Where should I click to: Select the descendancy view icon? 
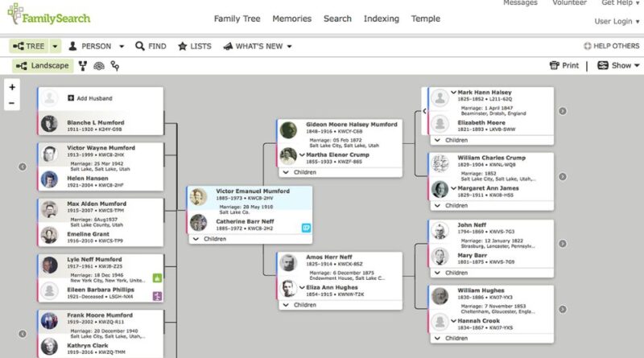pyautogui.click(x=115, y=66)
